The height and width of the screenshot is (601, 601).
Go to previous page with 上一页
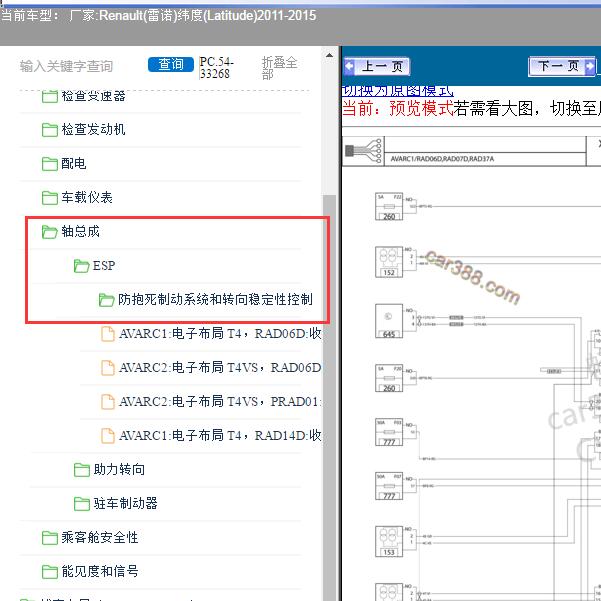click(377, 66)
